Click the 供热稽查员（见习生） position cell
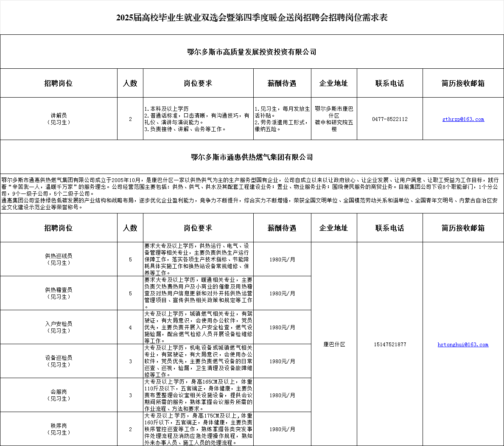504x446 pixels. [x=59, y=293]
